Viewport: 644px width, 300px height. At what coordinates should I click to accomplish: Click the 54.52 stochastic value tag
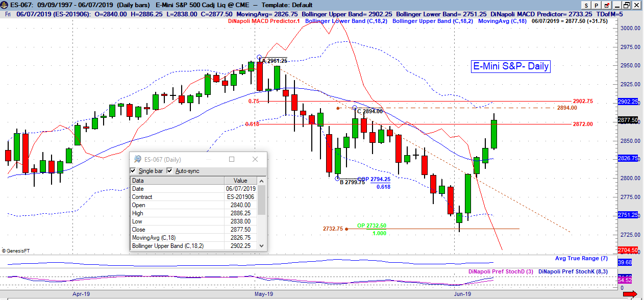point(625,281)
